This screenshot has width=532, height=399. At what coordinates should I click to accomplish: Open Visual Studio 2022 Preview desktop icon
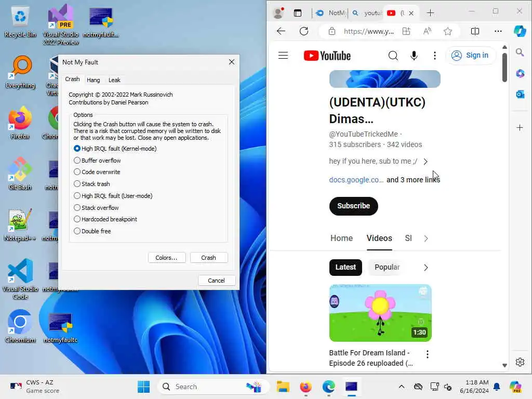(x=61, y=24)
